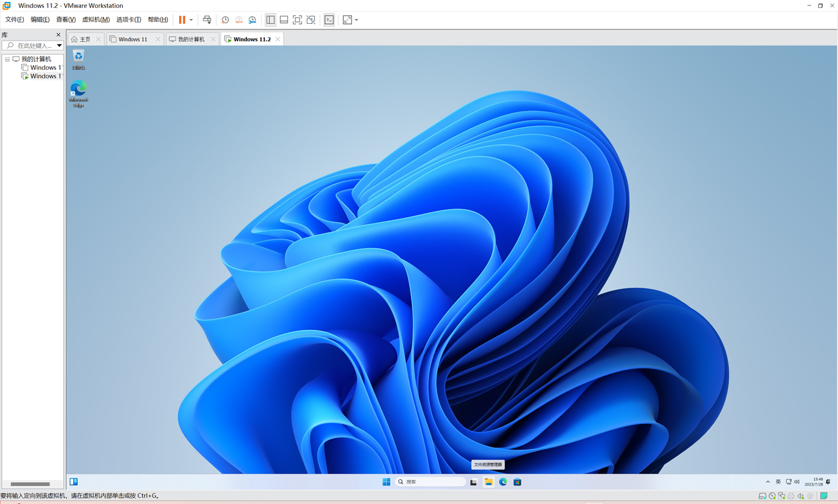Click the notification bell in guest tray

coord(828,482)
